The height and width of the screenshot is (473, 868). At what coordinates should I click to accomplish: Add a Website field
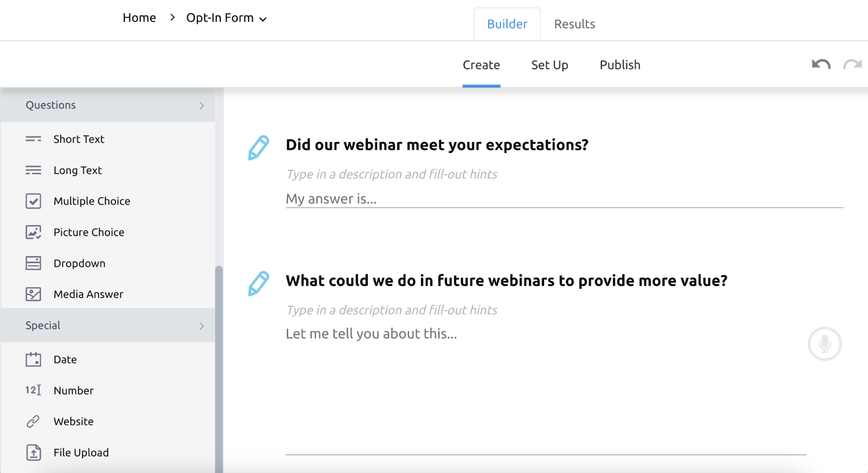(x=73, y=421)
